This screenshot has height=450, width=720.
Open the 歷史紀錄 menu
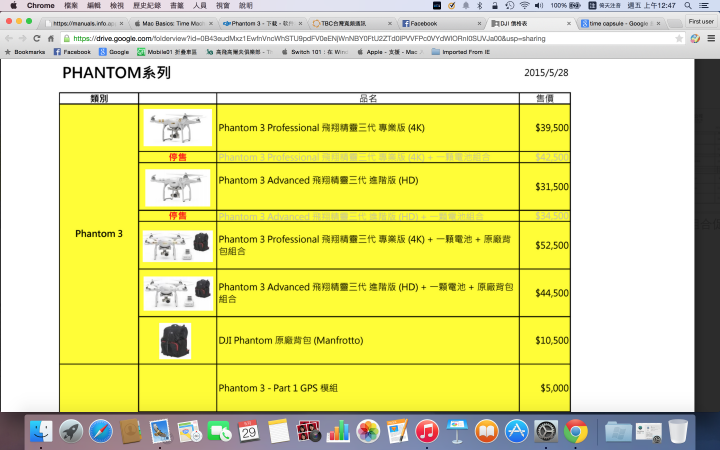pos(147,6)
